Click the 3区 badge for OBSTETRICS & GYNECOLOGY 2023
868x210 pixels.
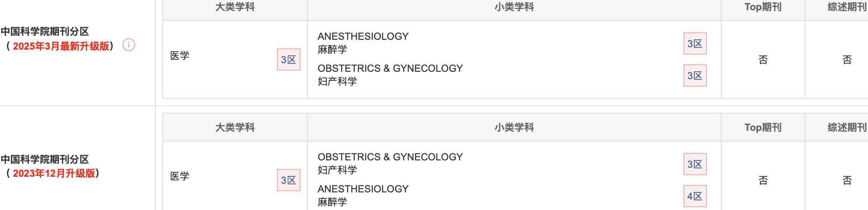pos(695,164)
